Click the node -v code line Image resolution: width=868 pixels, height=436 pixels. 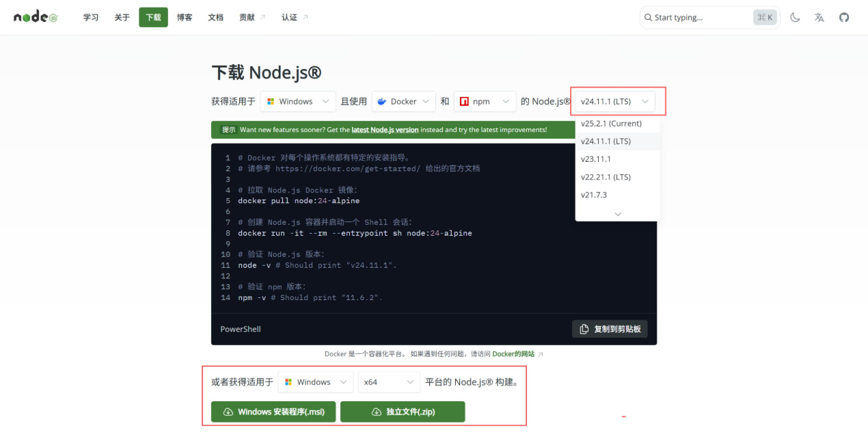click(x=317, y=265)
